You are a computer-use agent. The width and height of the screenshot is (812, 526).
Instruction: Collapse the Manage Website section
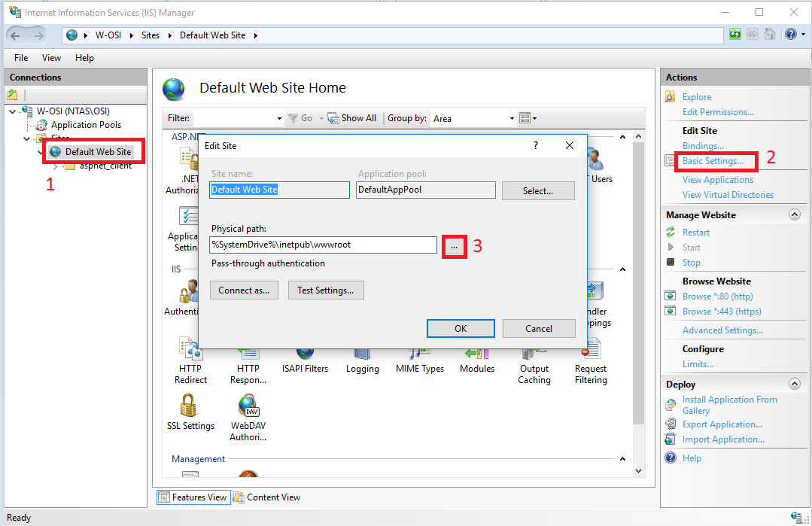[794, 215]
